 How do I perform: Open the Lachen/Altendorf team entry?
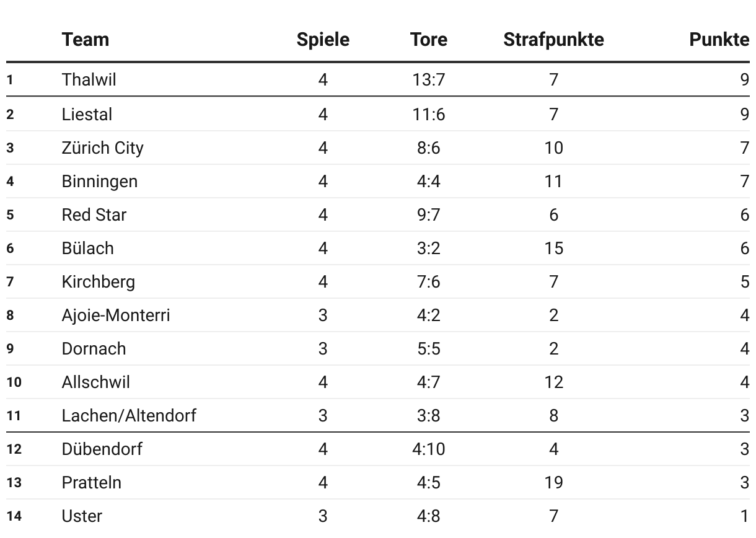click(x=129, y=415)
